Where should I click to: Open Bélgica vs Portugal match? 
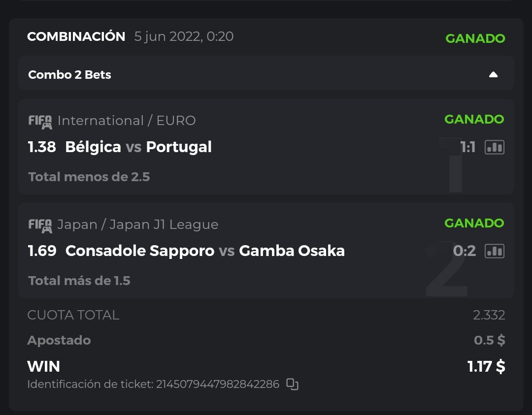click(x=138, y=147)
